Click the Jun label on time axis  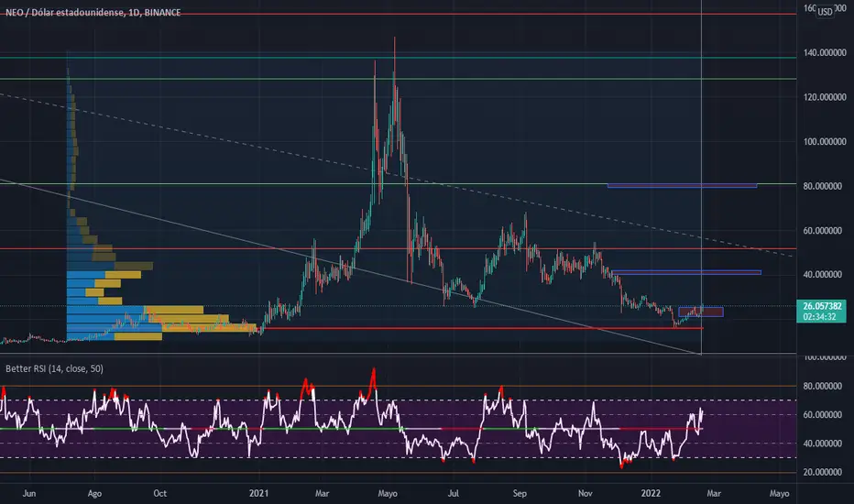(x=29, y=493)
